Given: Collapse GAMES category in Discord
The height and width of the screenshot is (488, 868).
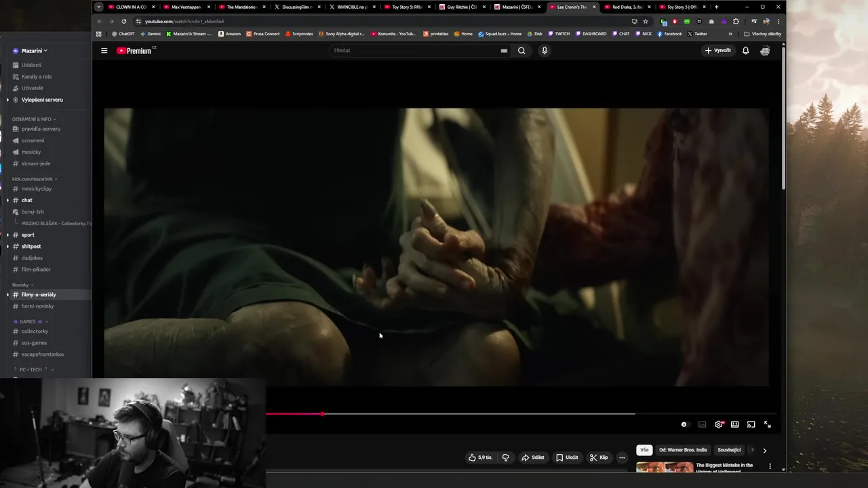Looking at the screenshot, I should click(x=31, y=321).
